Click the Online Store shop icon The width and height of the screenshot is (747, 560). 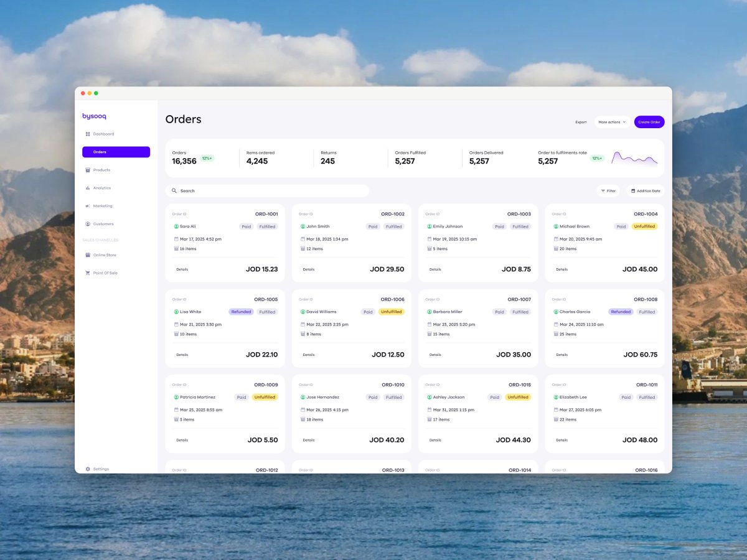pyautogui.click(x=88, y=255)
